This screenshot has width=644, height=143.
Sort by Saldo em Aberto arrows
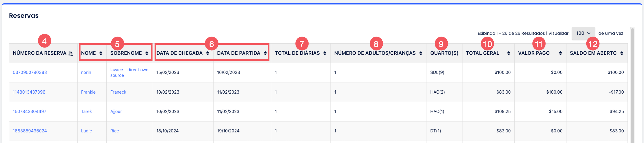pyautogui.click(x=622, y=53)
